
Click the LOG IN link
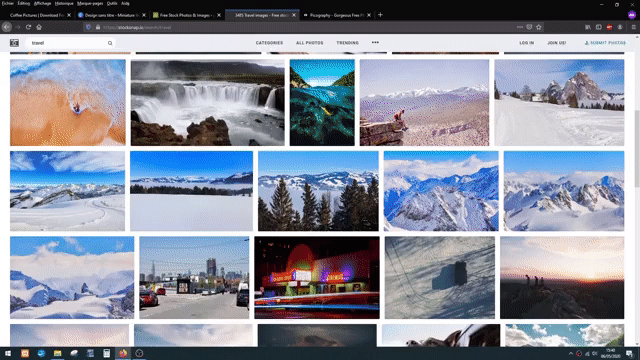pyautogui.click(x=527, y=43)
